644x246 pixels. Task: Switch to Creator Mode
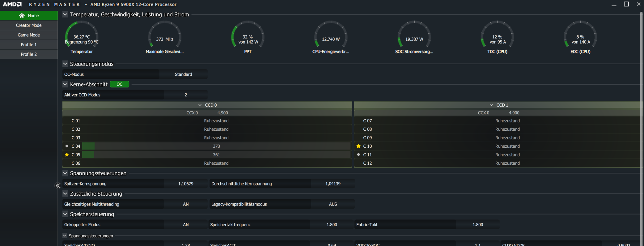[29, 25]
